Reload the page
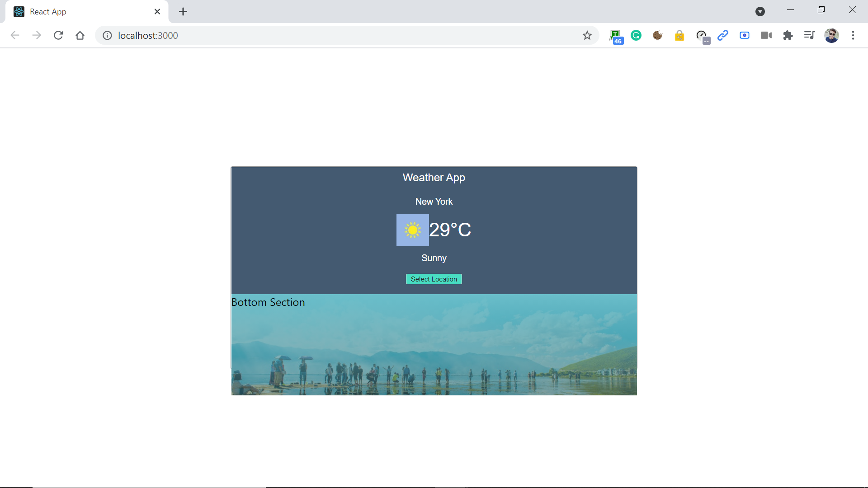The height and width of the screenshot is (488, 868). tap(58, 35)
